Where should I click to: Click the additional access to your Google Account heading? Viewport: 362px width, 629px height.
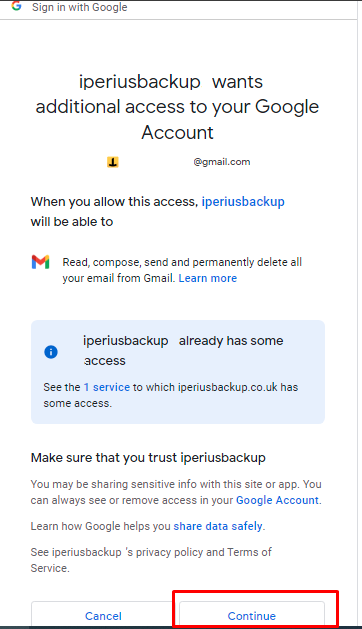point(177,107)
